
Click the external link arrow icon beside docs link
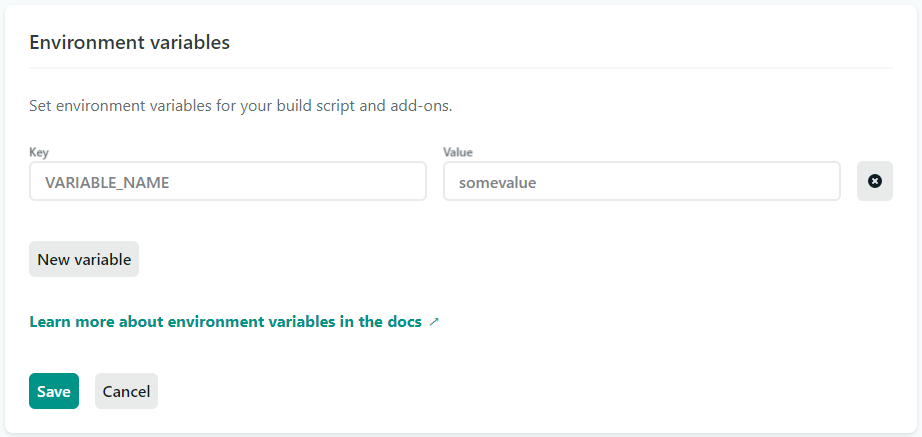click(434, 322)
